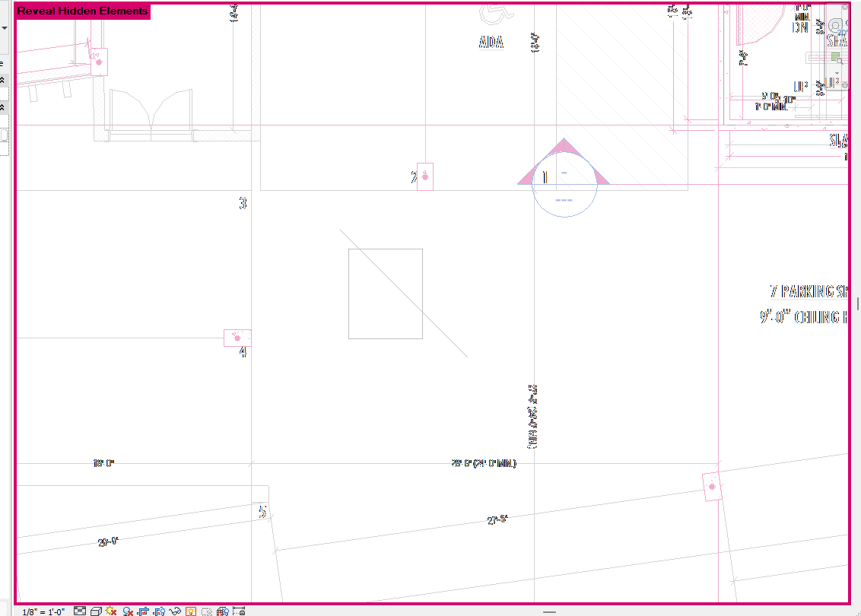Image resolution: width=861 pixels, height=616 pixels.
Task: Select the hidden sprinkler element near grid 4
Action: click(237, 337)
